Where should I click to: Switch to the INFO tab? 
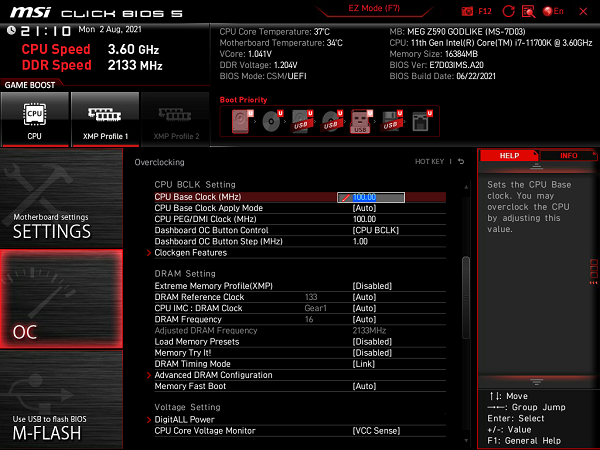(x=568, y=156)
